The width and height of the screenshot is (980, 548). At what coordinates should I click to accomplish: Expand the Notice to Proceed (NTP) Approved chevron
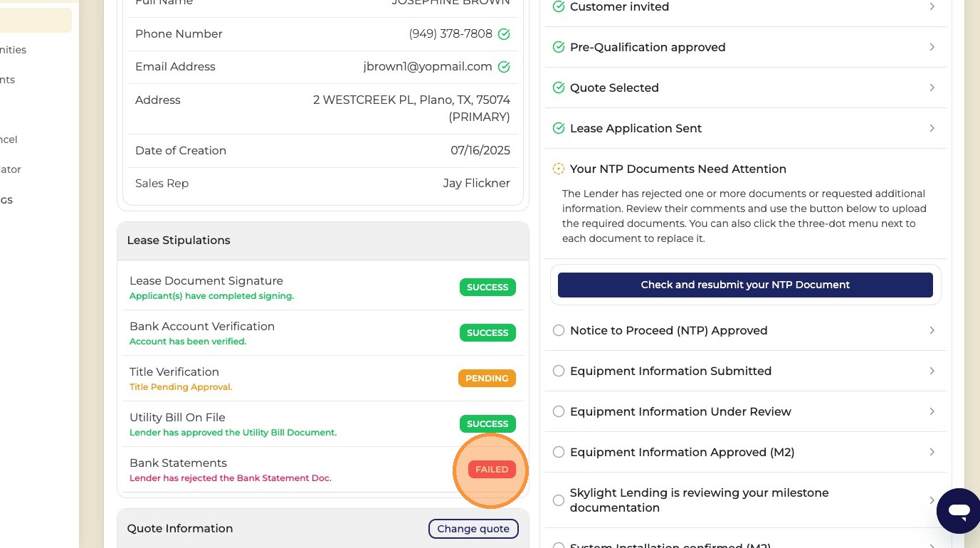(932, 330)
